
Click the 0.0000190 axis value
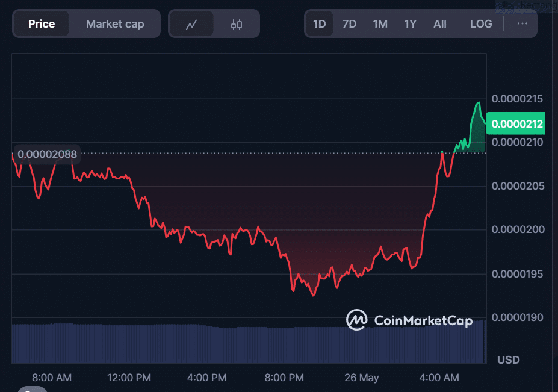(517, 317)
